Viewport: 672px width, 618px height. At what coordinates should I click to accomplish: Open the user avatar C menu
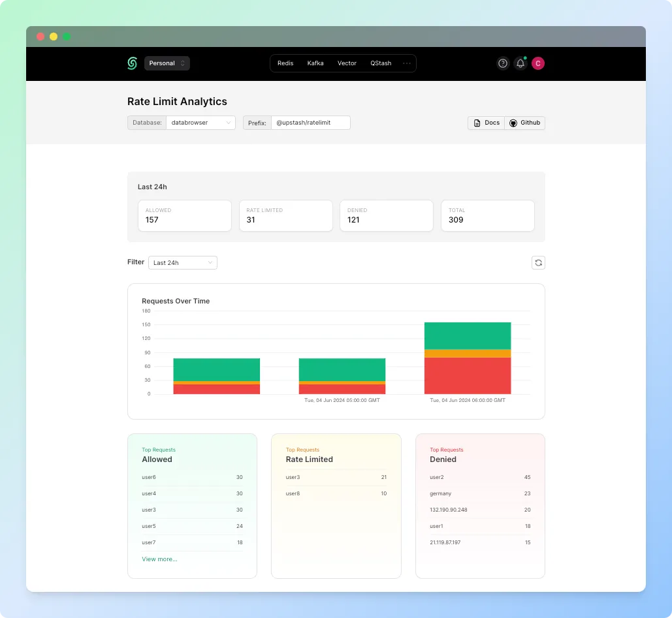pos(538,63)
